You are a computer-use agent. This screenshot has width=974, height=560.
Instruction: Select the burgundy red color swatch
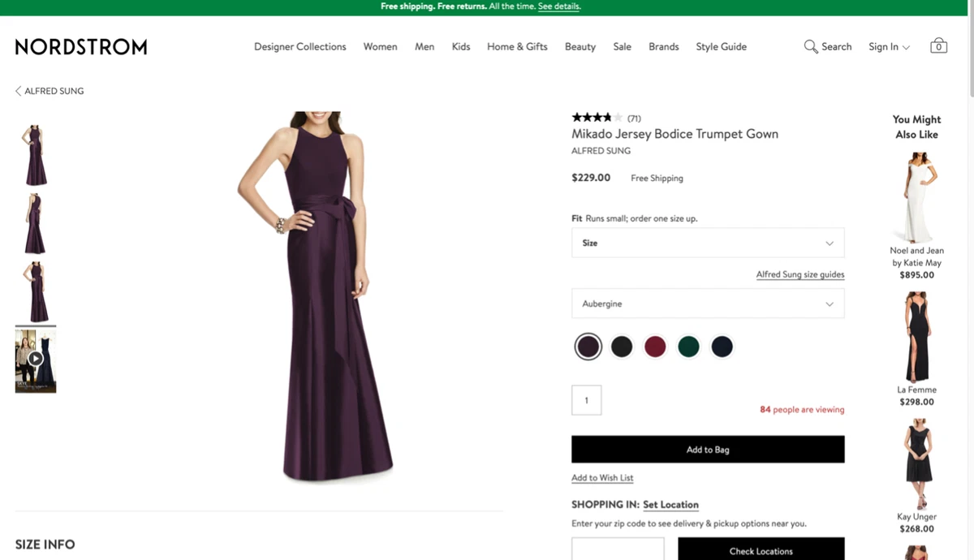click(655, 347)
